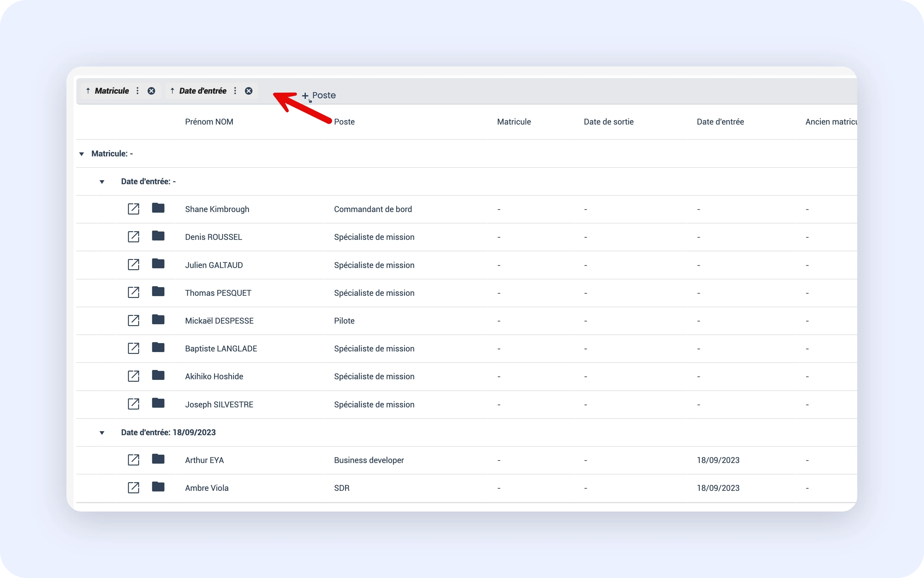Open Thomas PESQUET's record link icon

[133, 292]
